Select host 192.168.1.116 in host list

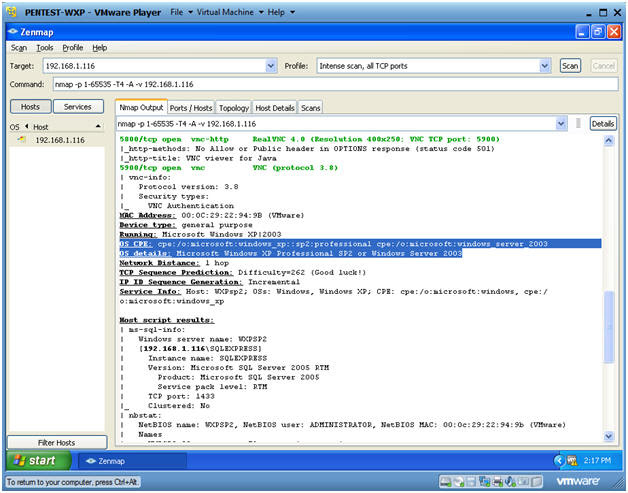click(x=56, y=140)
